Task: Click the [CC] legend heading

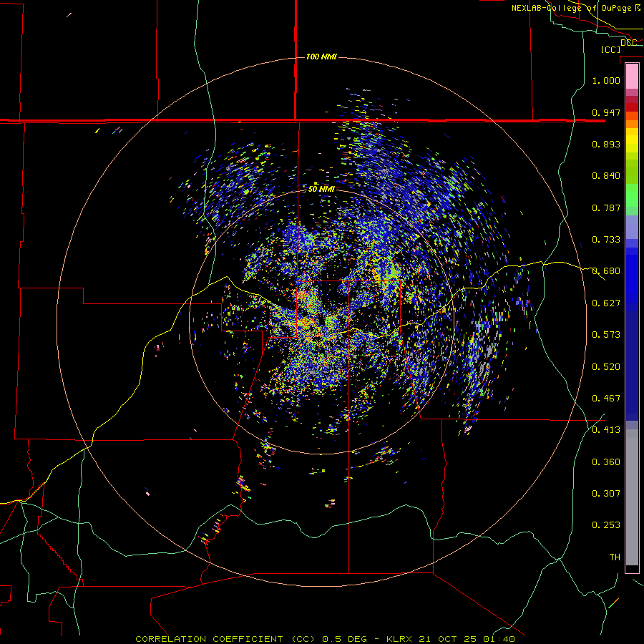Action: coord(610,49)
